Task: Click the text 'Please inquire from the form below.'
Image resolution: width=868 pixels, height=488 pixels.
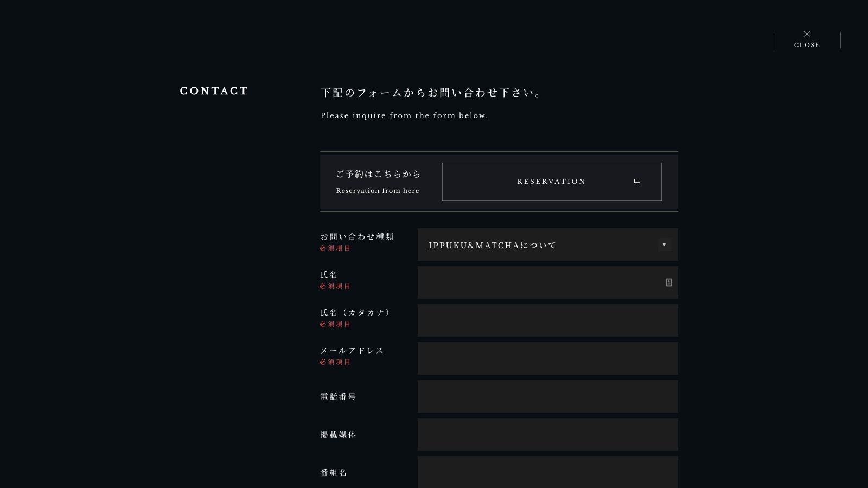Action: click(x=404, y=115)
